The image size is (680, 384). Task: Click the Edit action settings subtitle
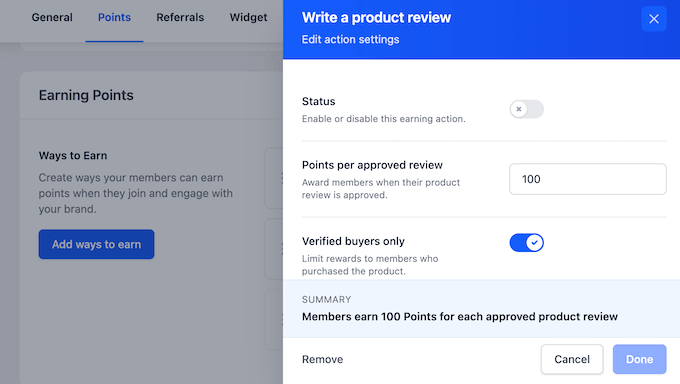pos(350,39)
